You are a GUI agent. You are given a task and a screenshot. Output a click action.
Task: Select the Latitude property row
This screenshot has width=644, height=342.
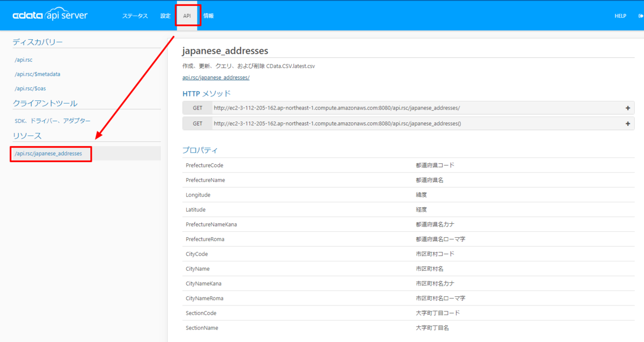point(408,210)
